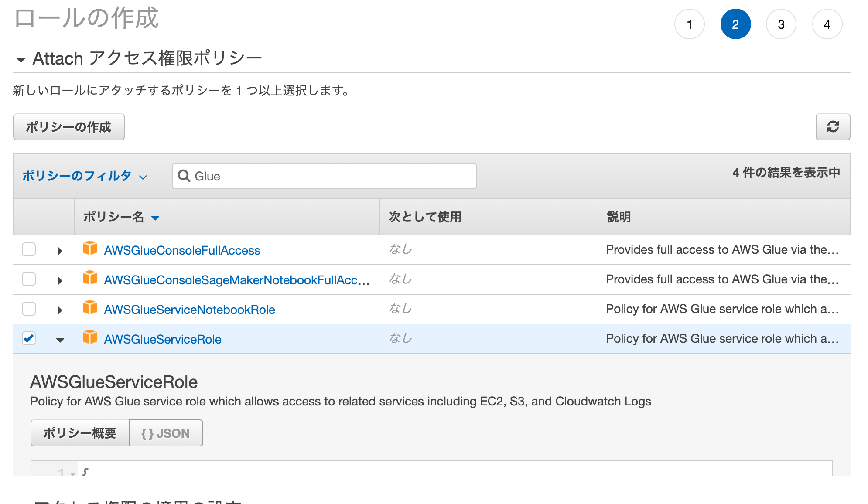Open the AWSGlueConsoleSageMakerNotebookFullAccess policy link
The image size is (868, 504).
(x=236, y=280)
